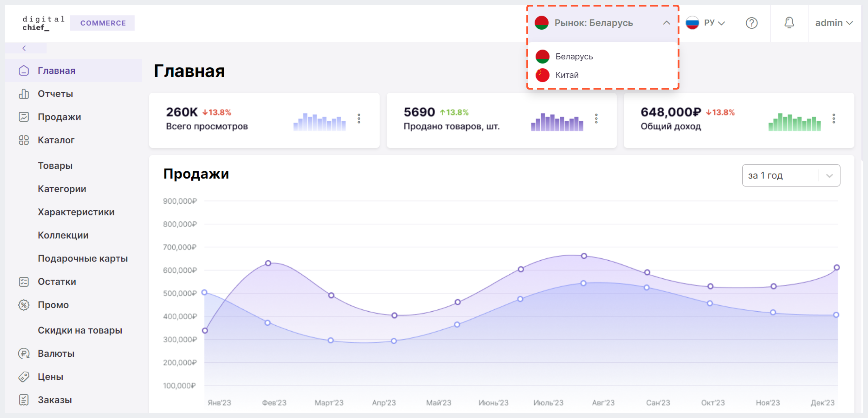Click the Авг'23 peak point on upper line
Image resolution: width=868 pixels, height=418 pixels.
click(584, 256)
